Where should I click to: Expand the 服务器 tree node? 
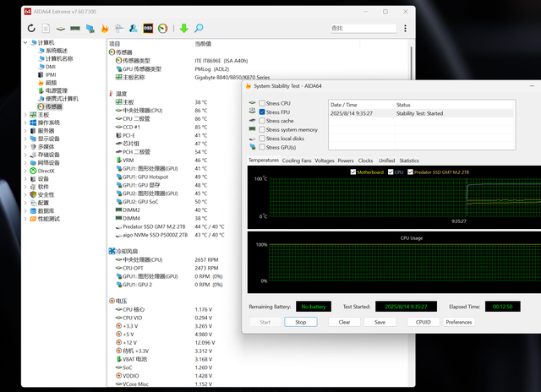click(x=25, y=131)
